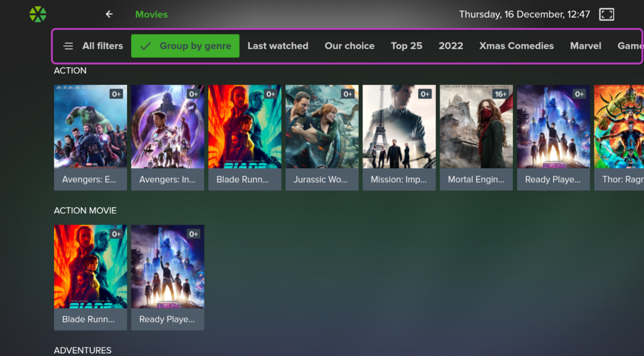
Task: Filter movies by 2022
Action: 451,46
